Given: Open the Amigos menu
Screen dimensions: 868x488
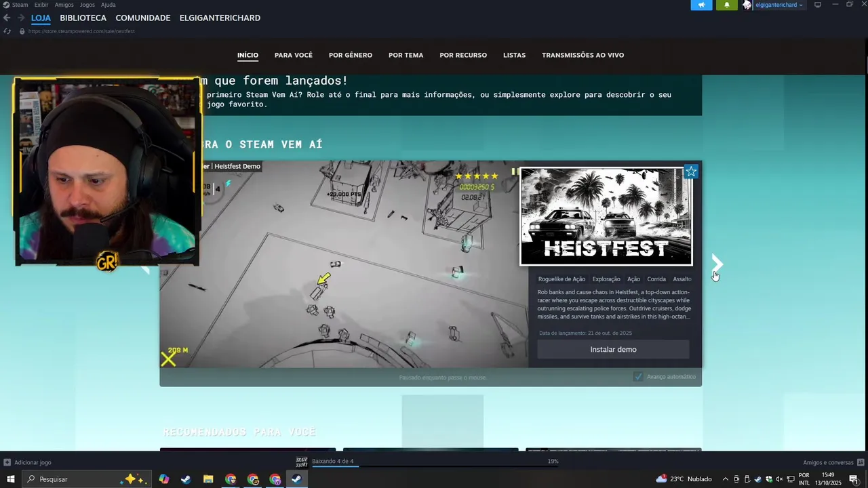Looking at the screenshot, I should click(x=64, y=5).
